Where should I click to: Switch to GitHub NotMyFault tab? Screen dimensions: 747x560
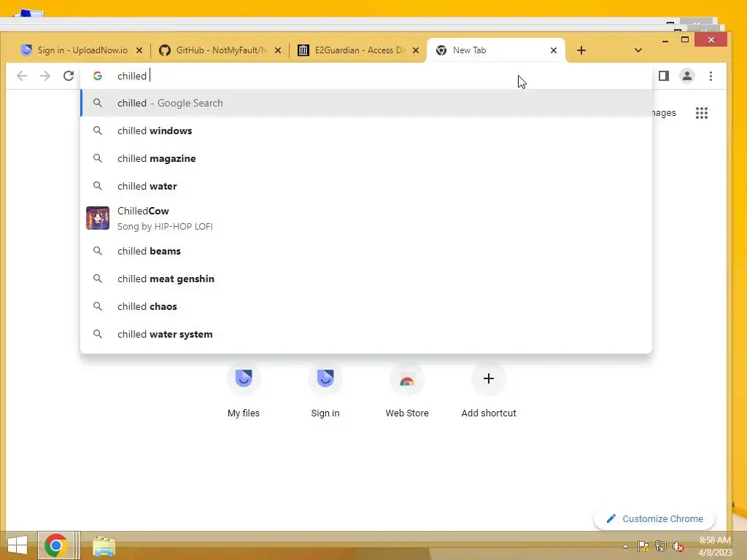click(220, 50)
